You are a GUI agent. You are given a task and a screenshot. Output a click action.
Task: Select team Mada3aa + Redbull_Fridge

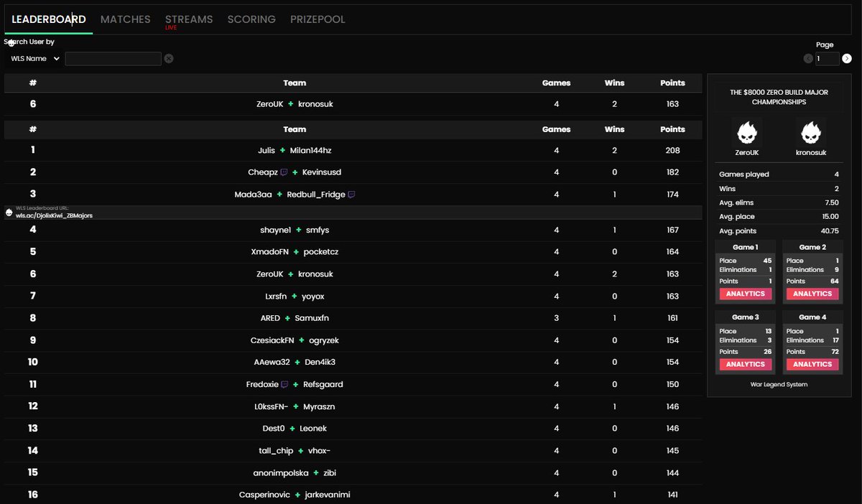coord(353,195)
